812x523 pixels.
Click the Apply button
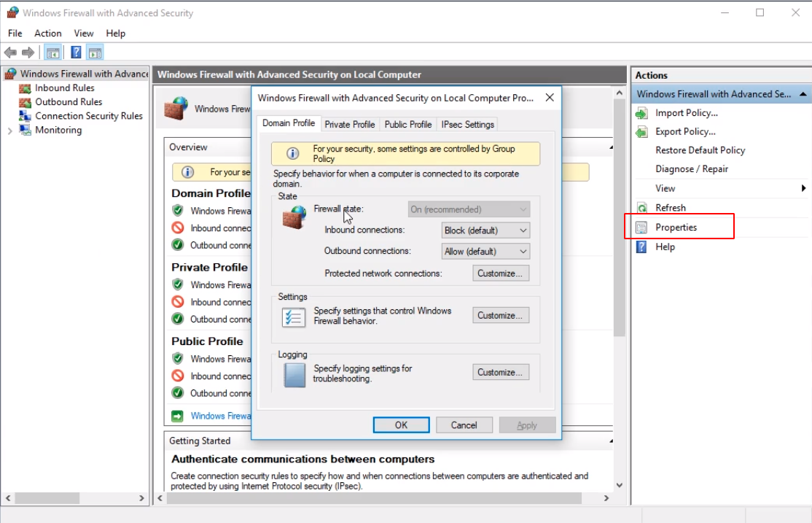(527, 425)
